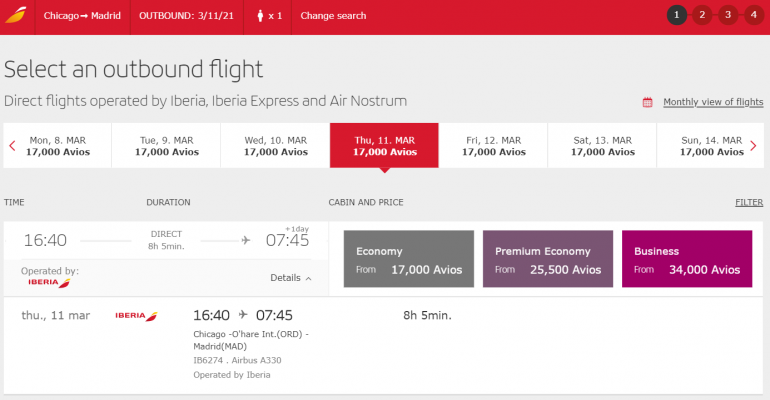The height and width of the screenshot is (400, 770).
Task: Show later dates with right arrow
Action: click(x=753, y=146)
